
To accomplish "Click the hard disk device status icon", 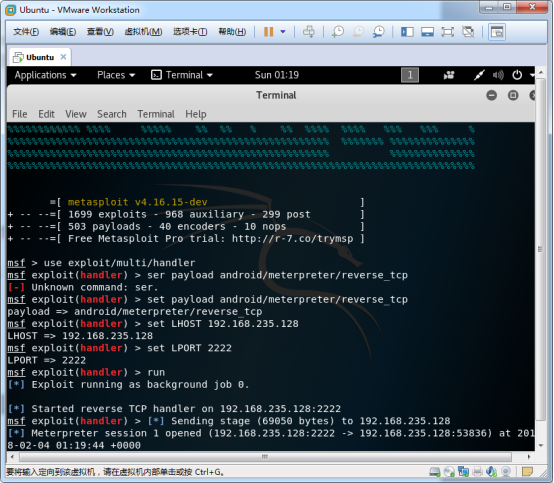I will point(435,472).
